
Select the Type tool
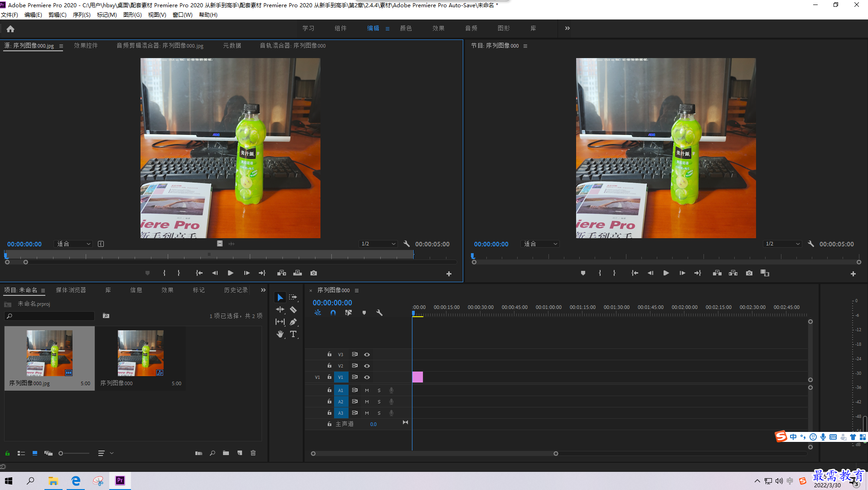click(293, 334)
